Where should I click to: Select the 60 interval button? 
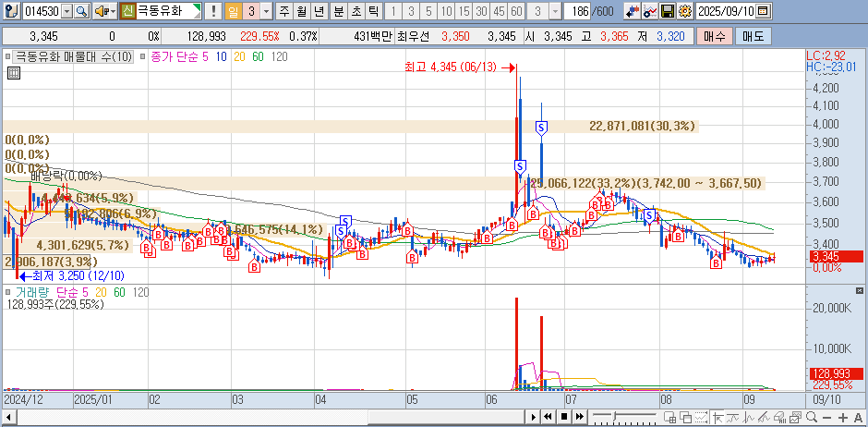coord(517,10)
